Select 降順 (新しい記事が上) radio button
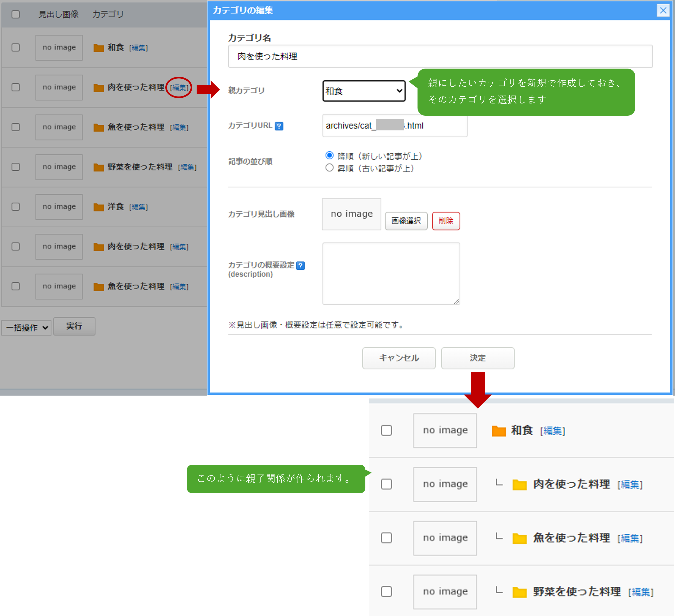 pos(329,155)
